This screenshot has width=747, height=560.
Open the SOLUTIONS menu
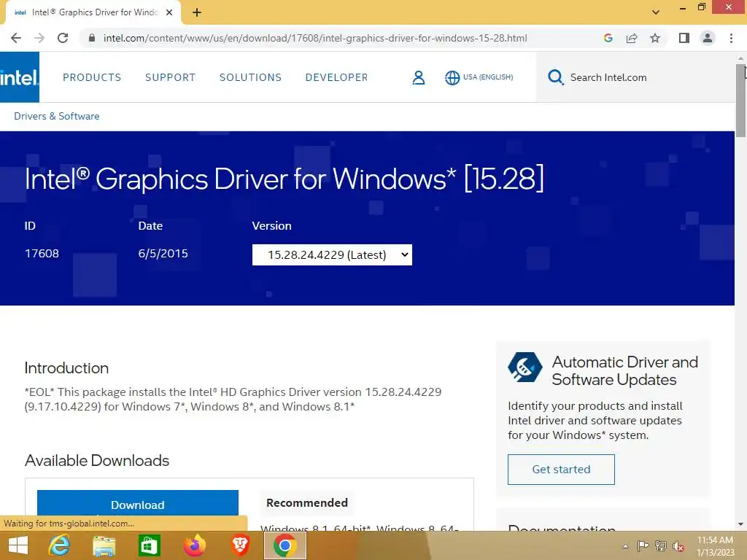click(x=251, y=77)
